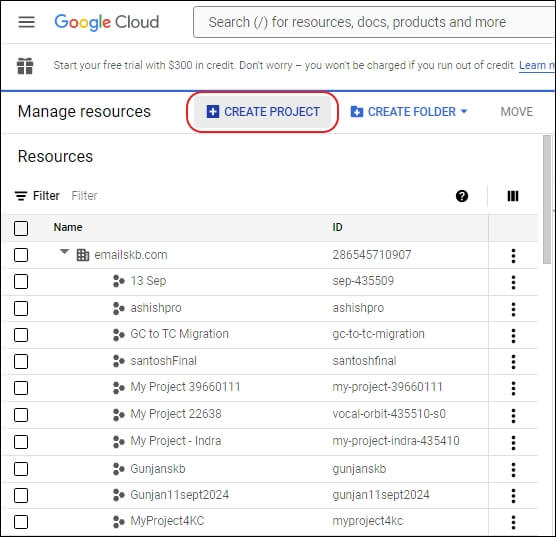The image size is (556, 537).
Task: Click the project icon beside santoshFinal
Action: point(118,361)
